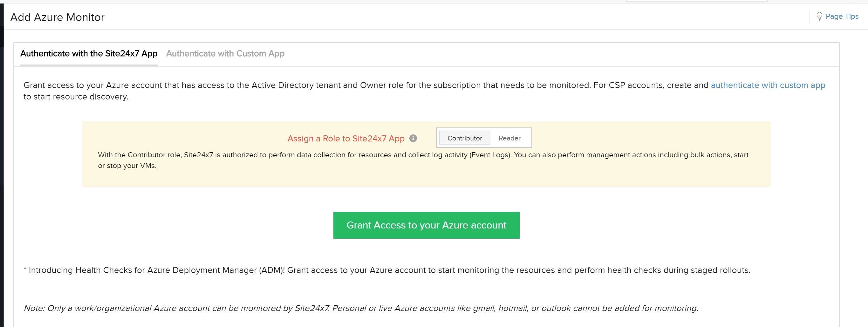Click the info icon beside Assign a Role

click(413, 138)
